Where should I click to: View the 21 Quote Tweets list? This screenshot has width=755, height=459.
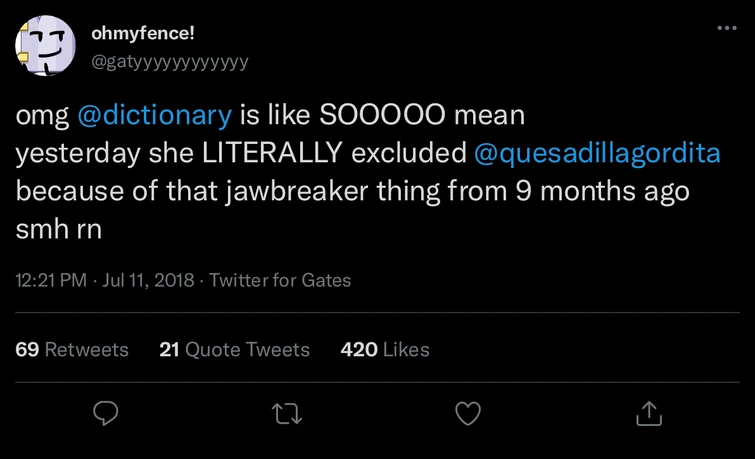click(x=235, y=349)
